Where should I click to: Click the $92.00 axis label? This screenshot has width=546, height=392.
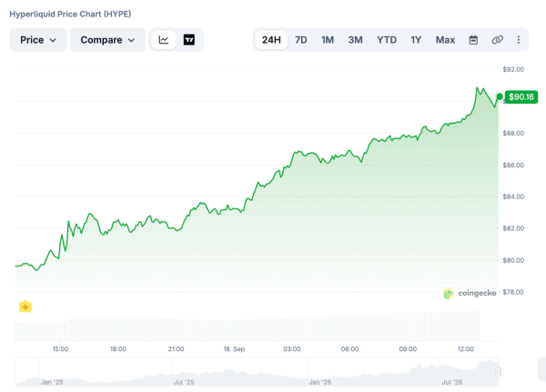513,70
